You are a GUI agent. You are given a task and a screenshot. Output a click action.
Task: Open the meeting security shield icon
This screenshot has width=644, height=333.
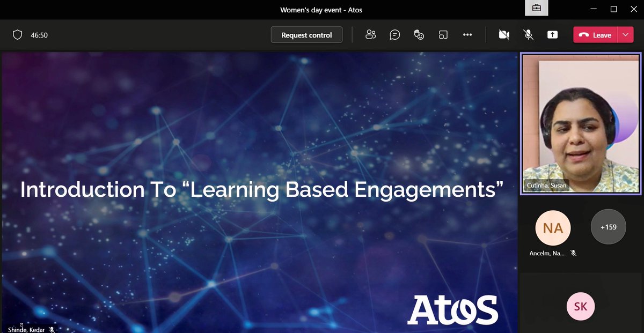(17, 35)
